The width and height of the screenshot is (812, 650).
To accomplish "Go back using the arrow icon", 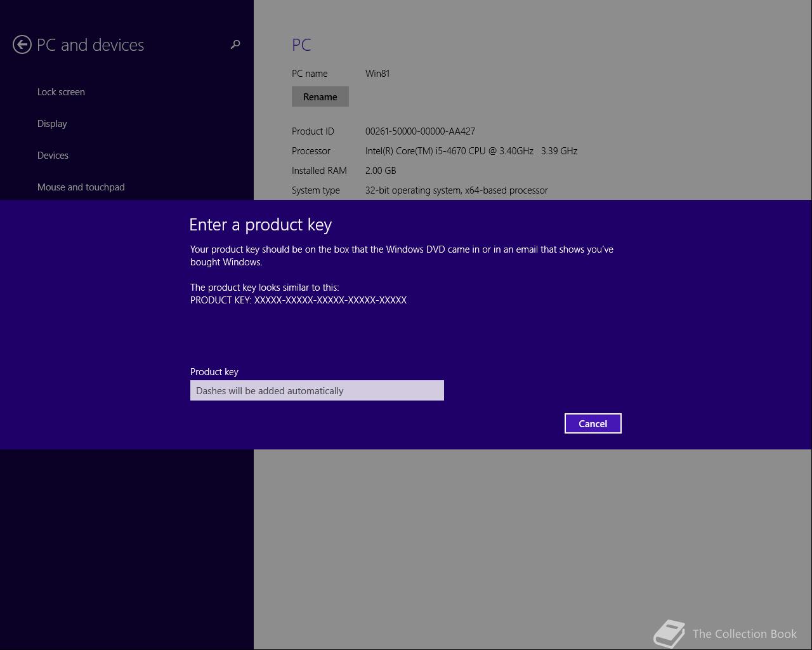I will point(22,44).
